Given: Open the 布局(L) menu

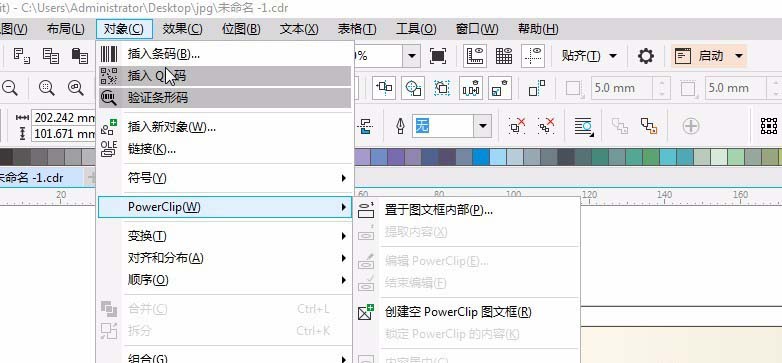Looking at the screenshot, I should click(66, 29).
